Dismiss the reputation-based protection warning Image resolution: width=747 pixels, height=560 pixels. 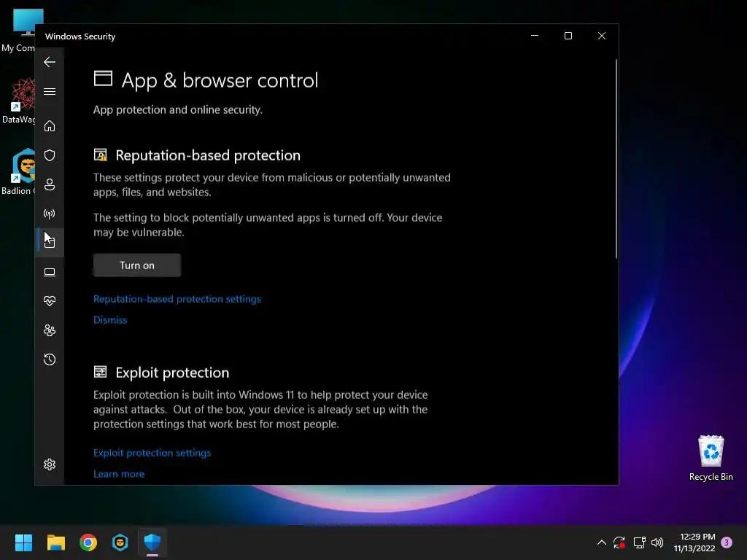pyautogui.click(x=110, y=320)
